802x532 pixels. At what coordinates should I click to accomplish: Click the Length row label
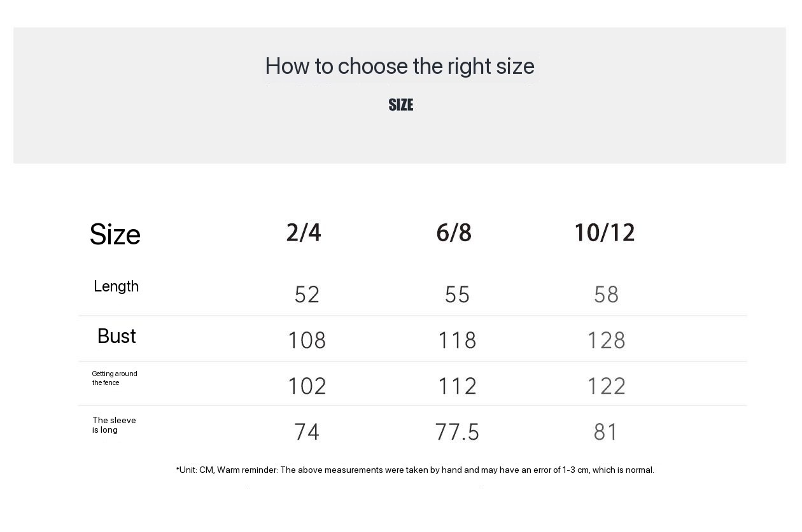pyautogui.click(x=116, y=286)
